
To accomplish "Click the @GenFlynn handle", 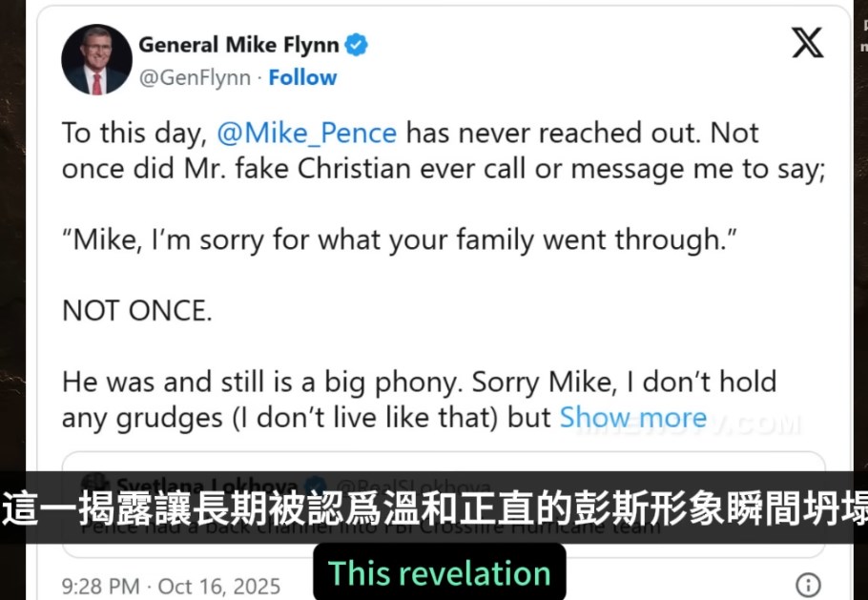I will coord(196,77).
